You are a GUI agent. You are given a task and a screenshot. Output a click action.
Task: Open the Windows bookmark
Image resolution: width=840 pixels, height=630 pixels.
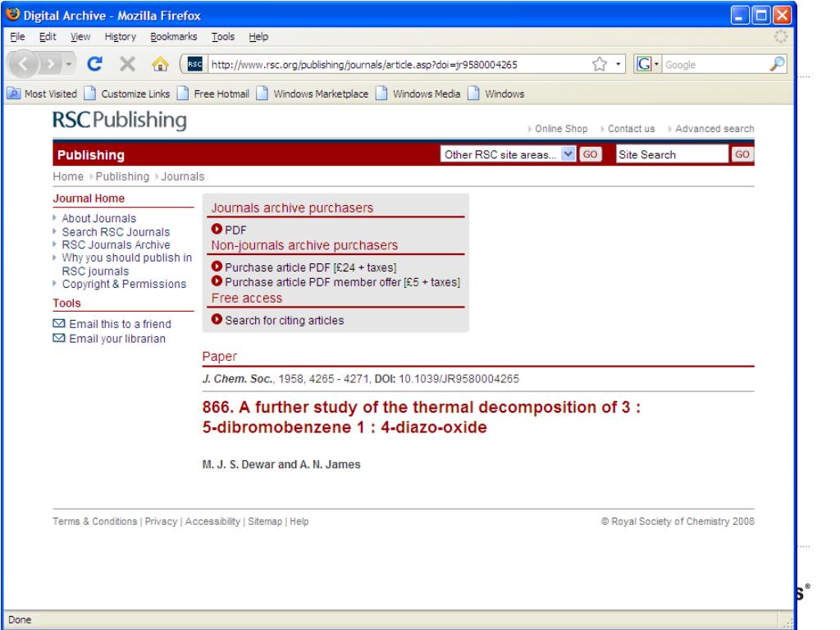(x=496, y=94)
